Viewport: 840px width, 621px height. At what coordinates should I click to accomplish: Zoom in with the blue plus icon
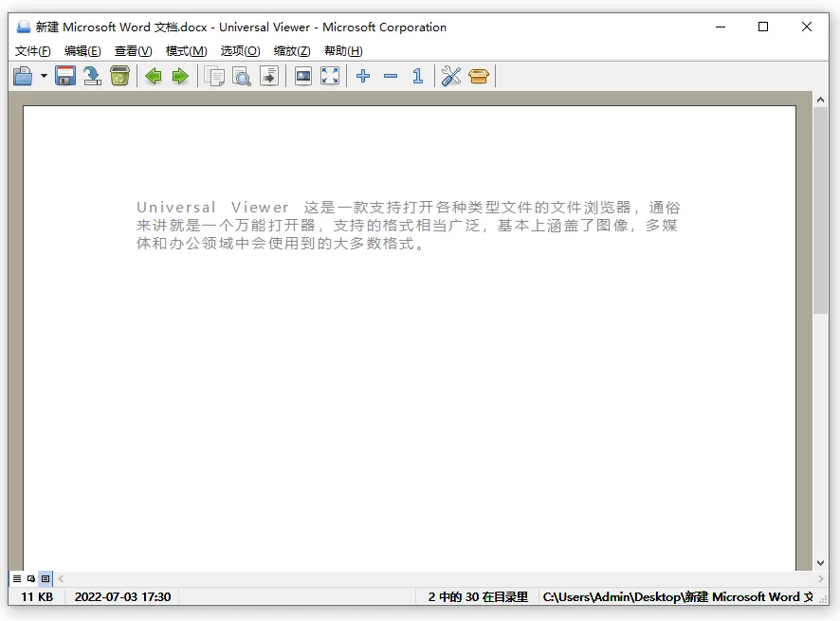point(363,76)
